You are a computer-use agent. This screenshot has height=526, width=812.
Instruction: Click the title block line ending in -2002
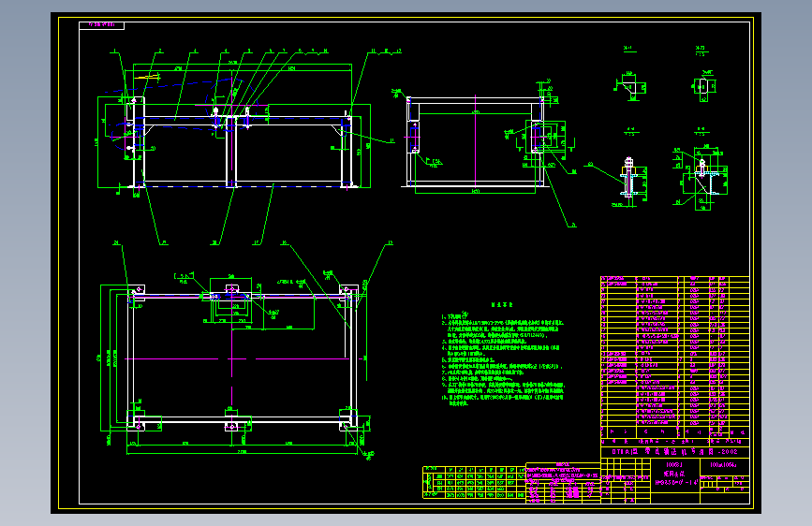[674, 451]
